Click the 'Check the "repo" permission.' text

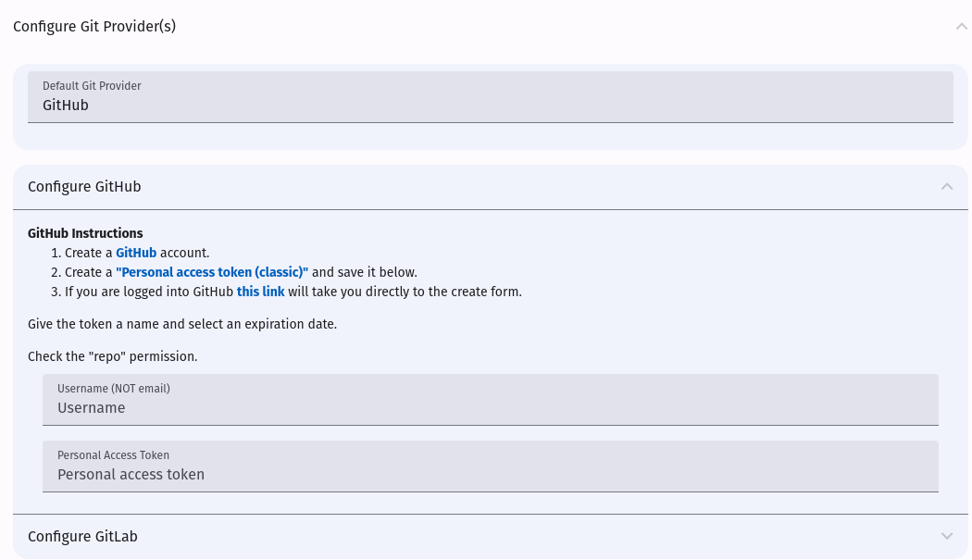click(x=113, y=356)
